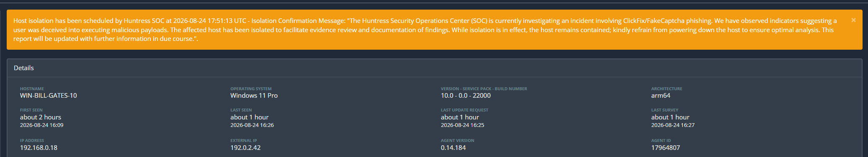Click the First Seen about 2 hours value
Screen dimensions: 868x157
(x=41, y=117)
